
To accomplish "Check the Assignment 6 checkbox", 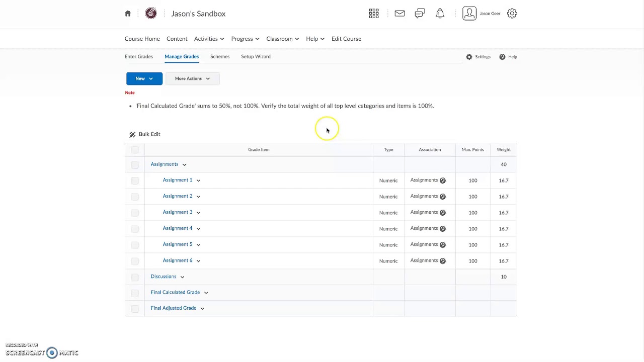I will tap(135, 260).
